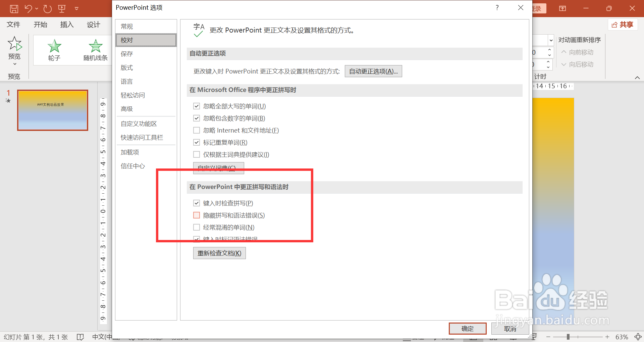Open the Undo history dropdown arrow
Viewport: 644px width, 342px height.
pyautogui.click(x=37, y=9)
